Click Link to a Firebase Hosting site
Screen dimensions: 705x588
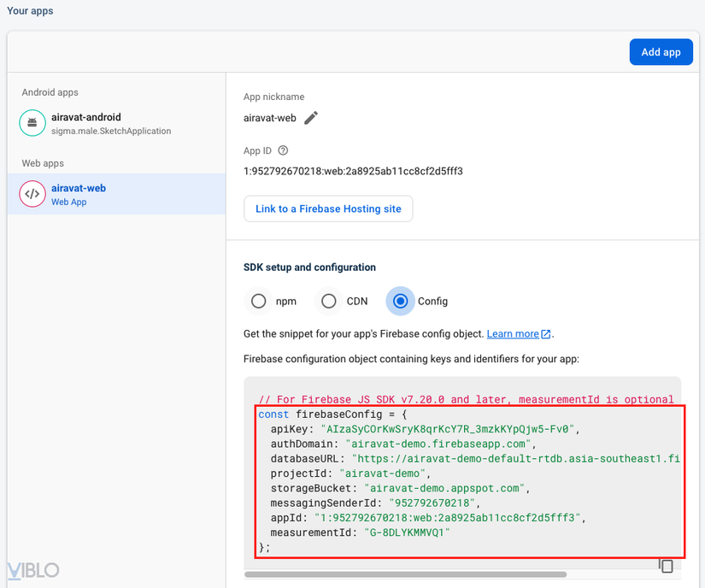pyautogui.click(x=328, y=209)
